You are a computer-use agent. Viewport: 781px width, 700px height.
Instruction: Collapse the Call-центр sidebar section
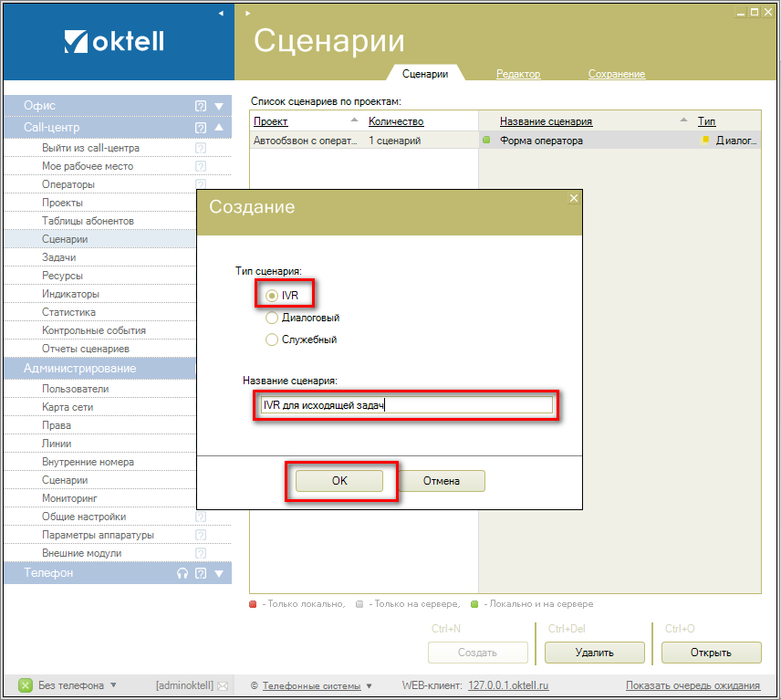tap(219, 128)
